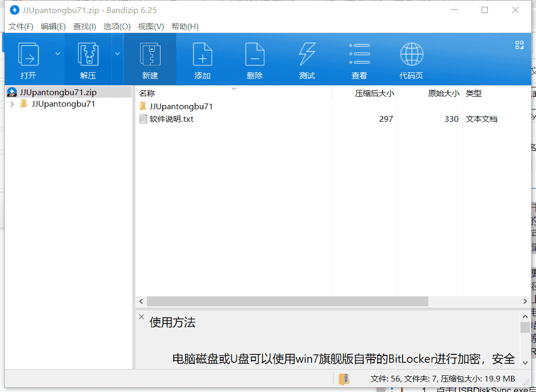
Task: Select JJUpantongbu71.zip in the tree pane
Action: [69, 93]
